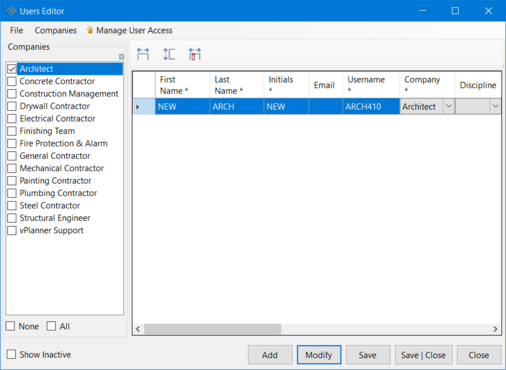This screenshot has width=506, height=370.
Task: Click the Company column header
Action: (427, 85)
